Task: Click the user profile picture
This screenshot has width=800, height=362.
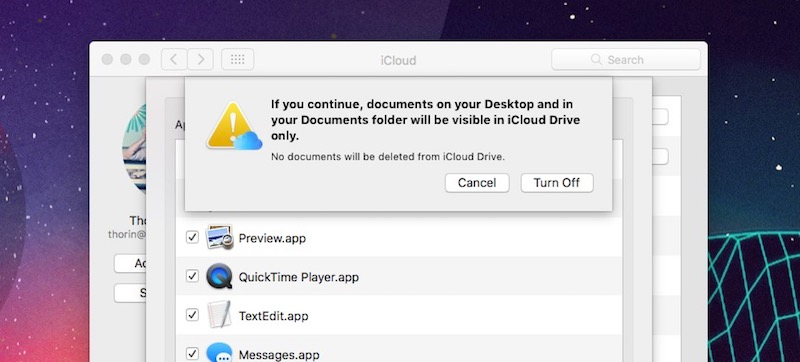Action: [135, 149]
